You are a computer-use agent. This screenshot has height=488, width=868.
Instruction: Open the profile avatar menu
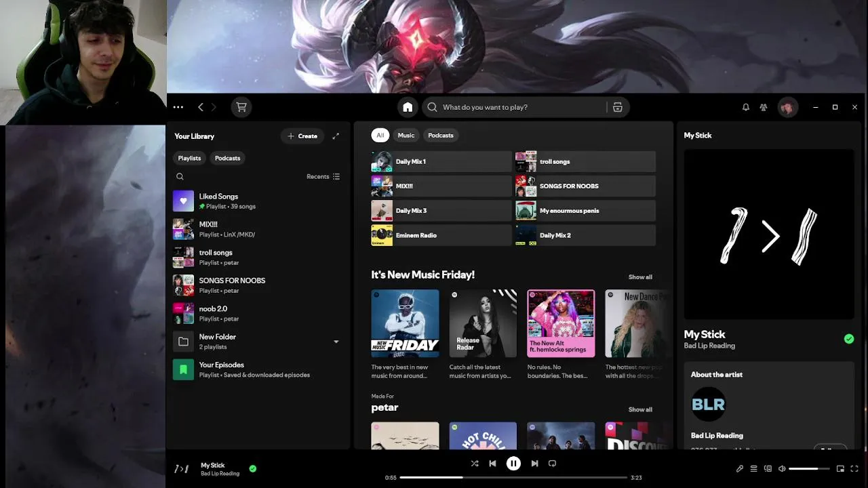tap(787, 107)
